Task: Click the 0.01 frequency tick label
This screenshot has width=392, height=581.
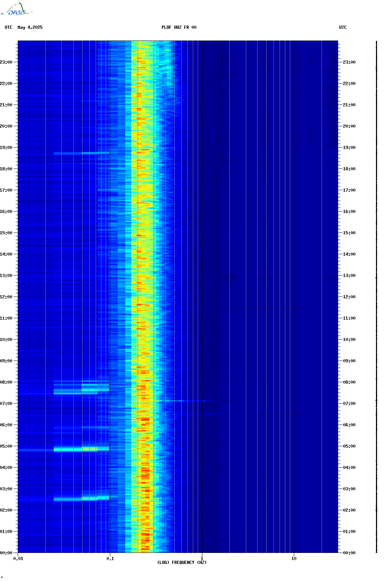Action: pos(18,558)
